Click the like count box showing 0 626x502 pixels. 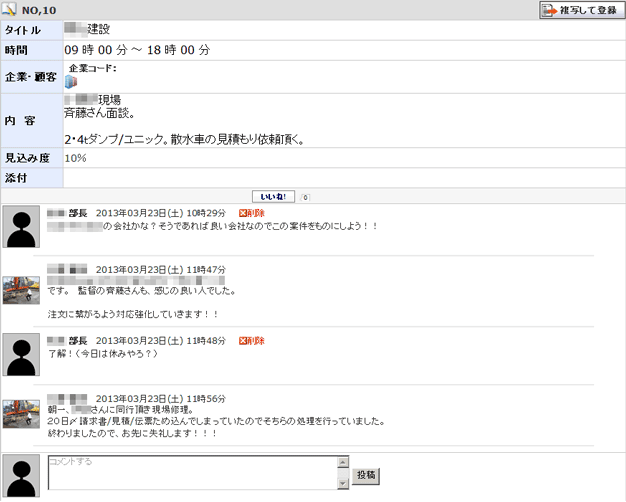pyautogui.click(x=305, y=197)
